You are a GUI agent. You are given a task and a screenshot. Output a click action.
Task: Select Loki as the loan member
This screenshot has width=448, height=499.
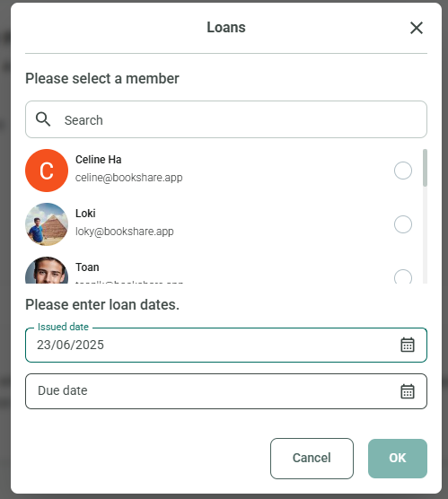[x=403, y=224]
